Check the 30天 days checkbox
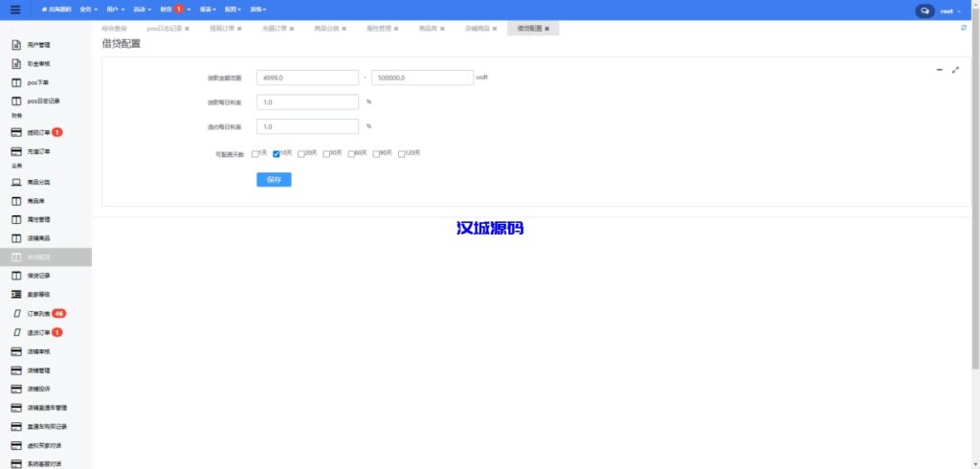 click(x=326, y=154)
